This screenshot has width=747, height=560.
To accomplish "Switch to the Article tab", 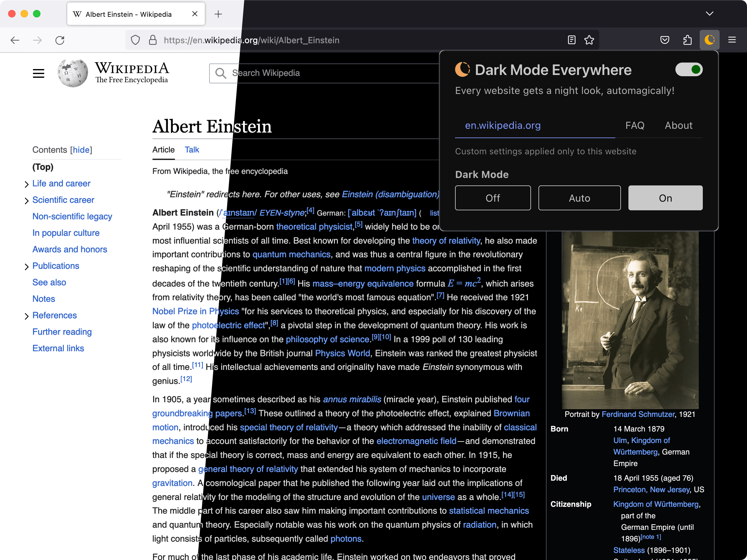I will 163,150.
